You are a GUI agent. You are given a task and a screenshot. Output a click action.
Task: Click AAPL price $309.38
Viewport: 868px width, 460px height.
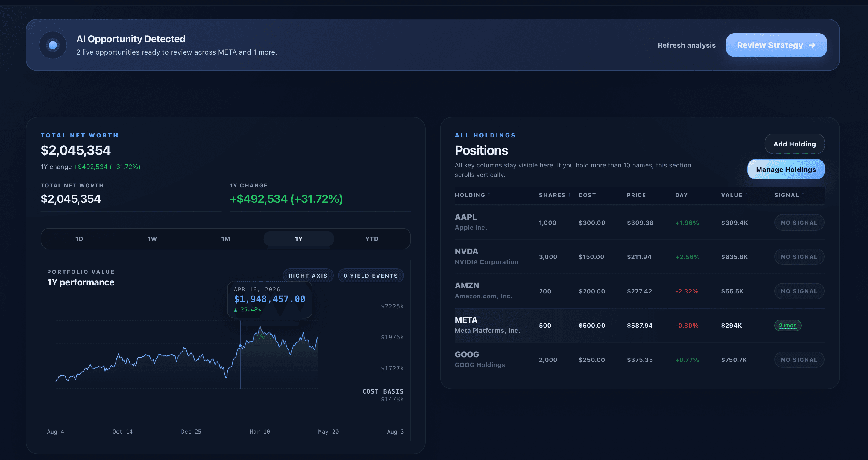(x=640, y=223)
